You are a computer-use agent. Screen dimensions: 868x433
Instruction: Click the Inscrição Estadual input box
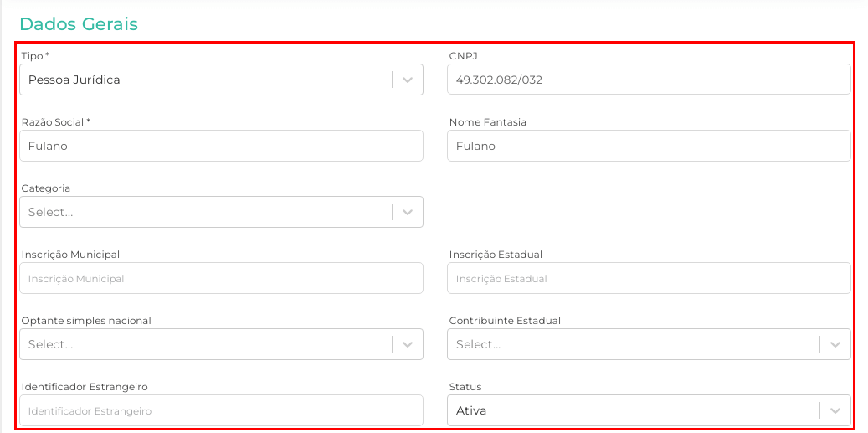point(649,278)
